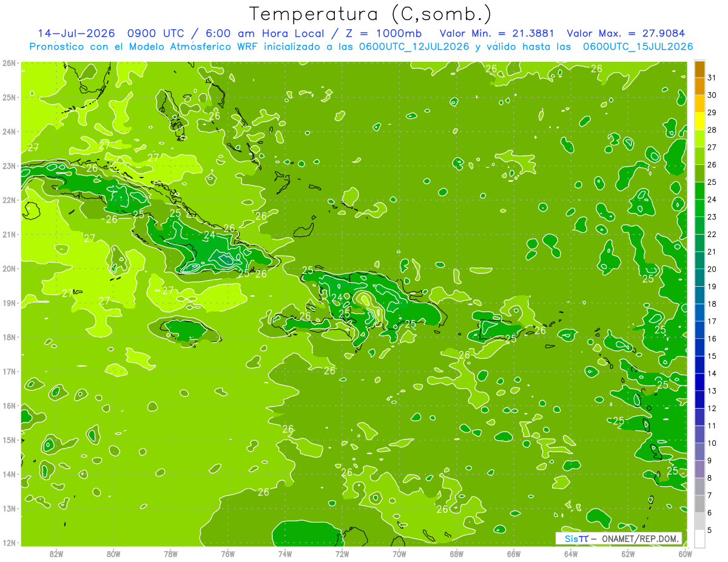Select the initialization time '0600UTC_12JUL2026'
Image resolution: width=728 pixels, height=562 pixels.
[x=414, y=46]
